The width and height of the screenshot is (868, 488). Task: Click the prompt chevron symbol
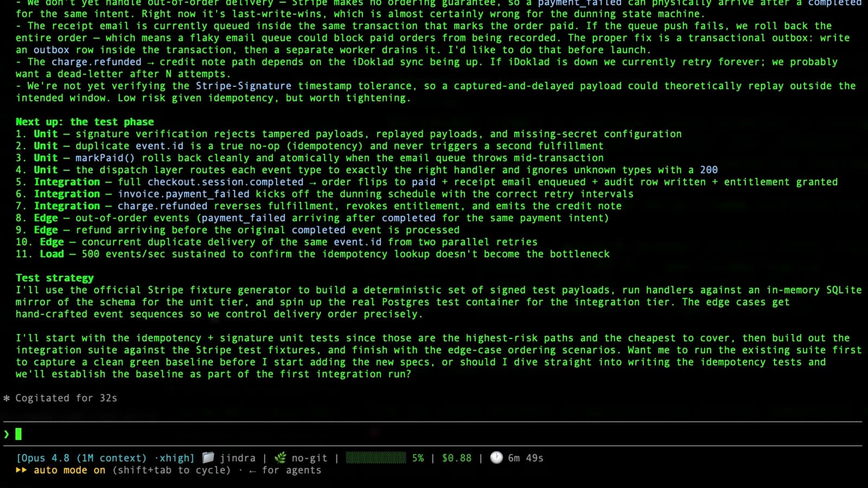7,434
